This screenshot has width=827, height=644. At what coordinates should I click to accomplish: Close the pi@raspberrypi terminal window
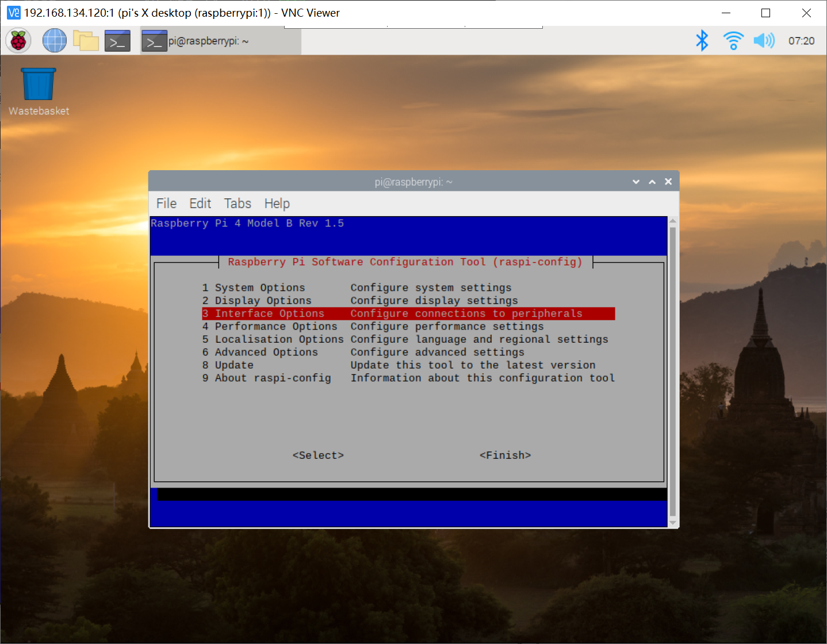[x=668, y=182]
